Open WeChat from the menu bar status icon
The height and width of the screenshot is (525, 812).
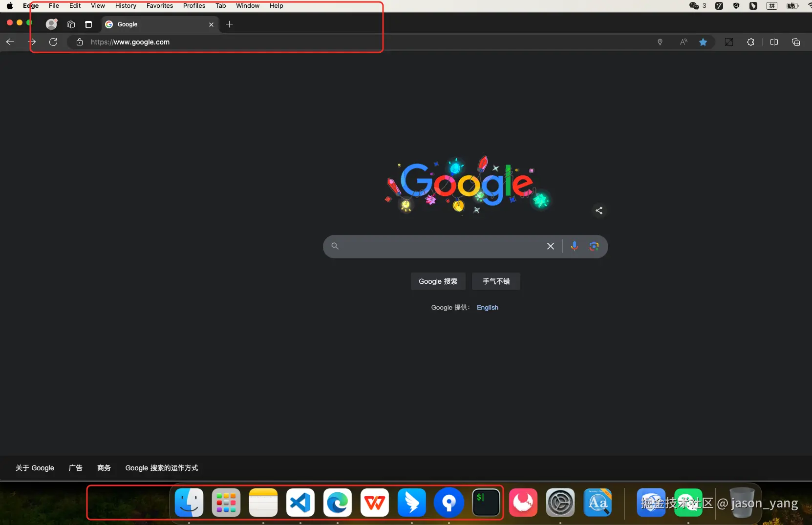694,6
